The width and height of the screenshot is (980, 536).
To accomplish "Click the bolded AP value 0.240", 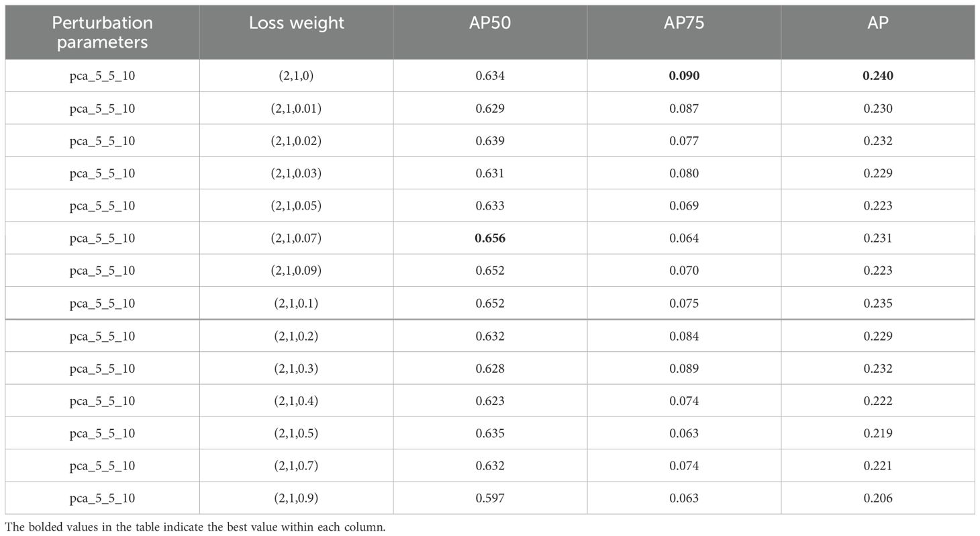I will pyautogui.click(x=878, y=76).
